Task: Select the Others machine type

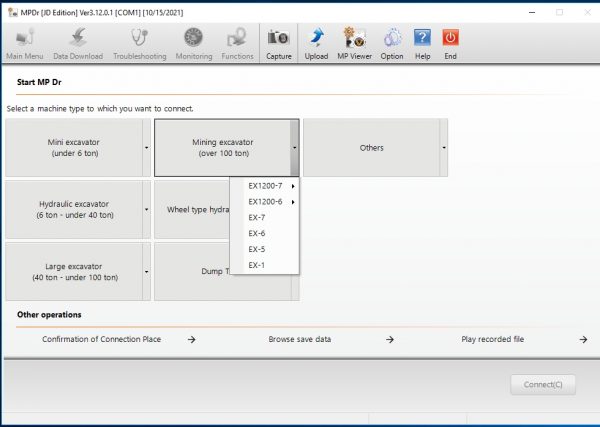Action: [x=371, y=148]
